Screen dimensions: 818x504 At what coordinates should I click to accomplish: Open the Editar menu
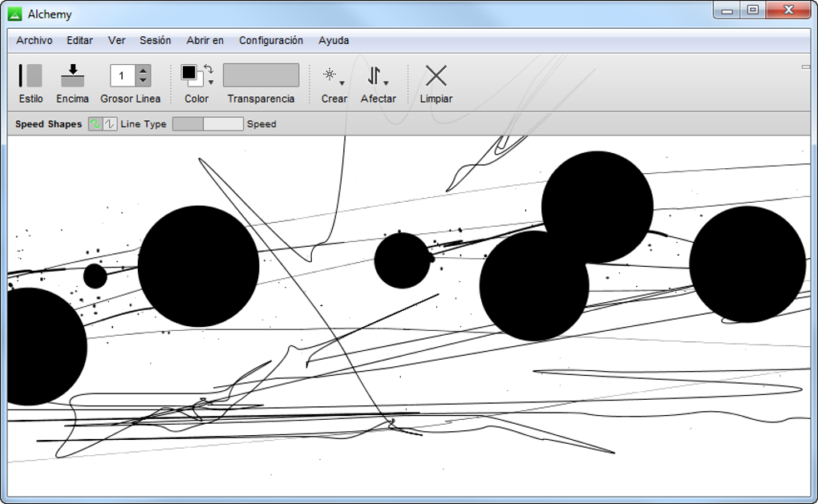pyautogui.click(x=80, y=41)
